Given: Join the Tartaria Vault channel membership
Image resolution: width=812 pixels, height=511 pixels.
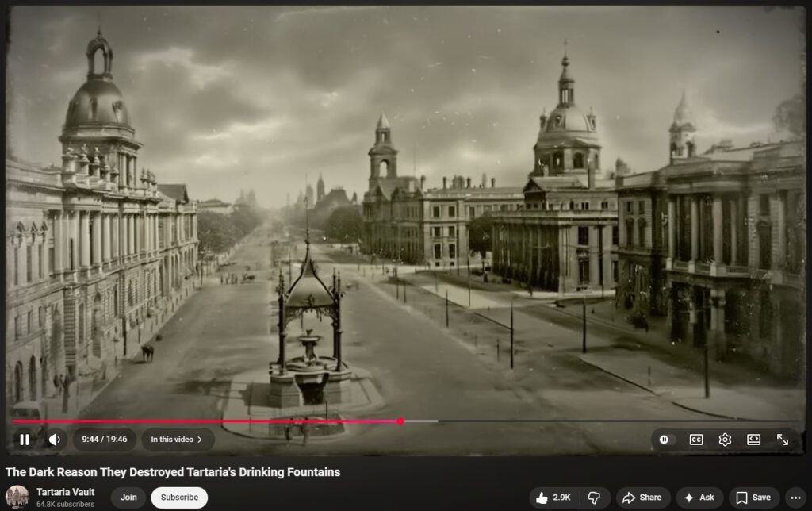Looking at the screenshot, I should pyautogui.click(x=128, y=498).
